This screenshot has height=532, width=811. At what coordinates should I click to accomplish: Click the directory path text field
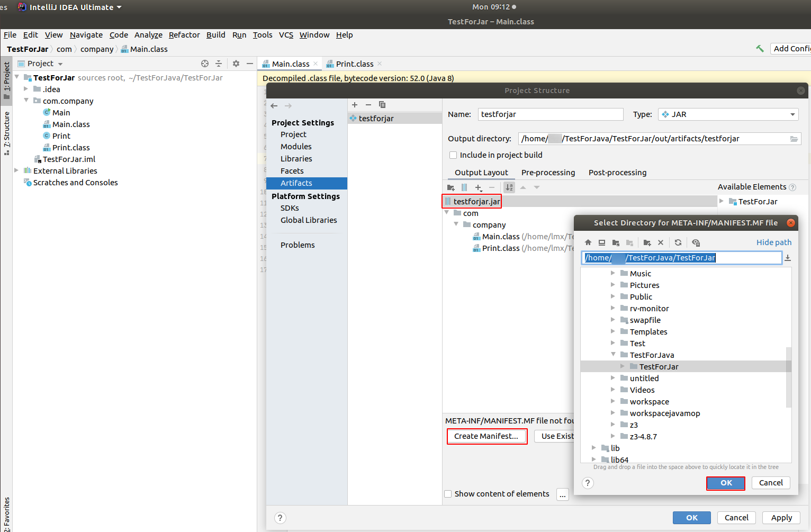click(x=681, y=258)
